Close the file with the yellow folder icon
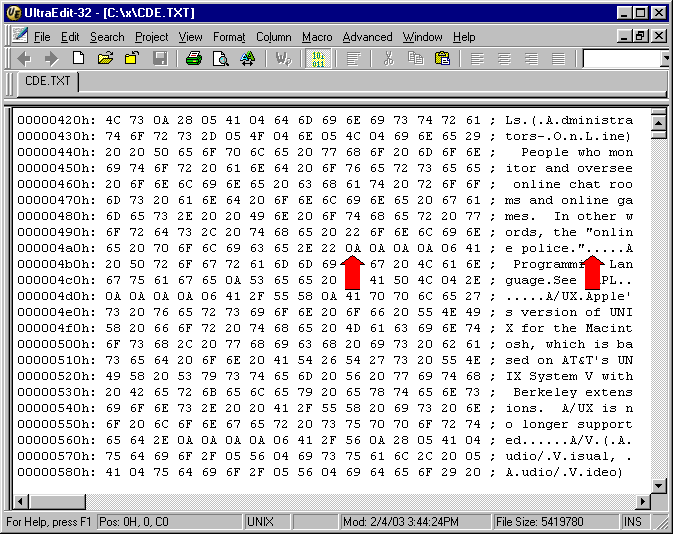673x534 pixels. [x=132, y=58]
